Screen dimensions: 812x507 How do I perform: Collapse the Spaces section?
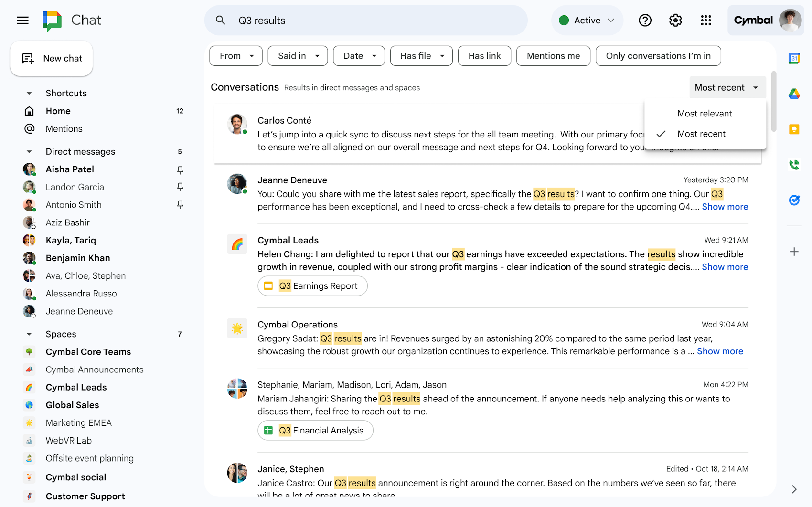click(x=29, y=334)
